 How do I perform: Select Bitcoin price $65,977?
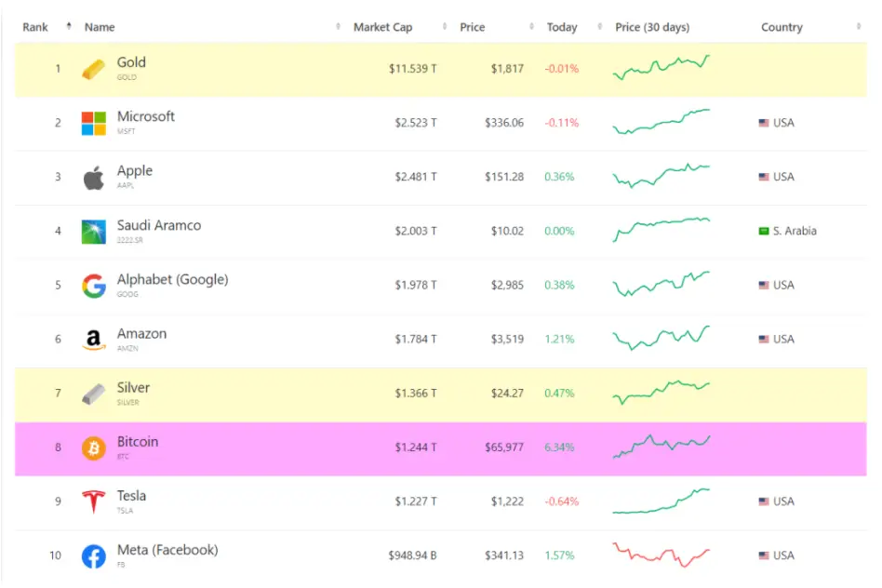504,448
